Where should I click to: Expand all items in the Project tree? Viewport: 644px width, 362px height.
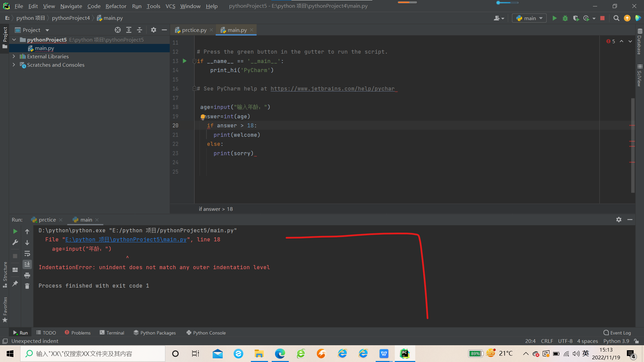coord(129,30)
